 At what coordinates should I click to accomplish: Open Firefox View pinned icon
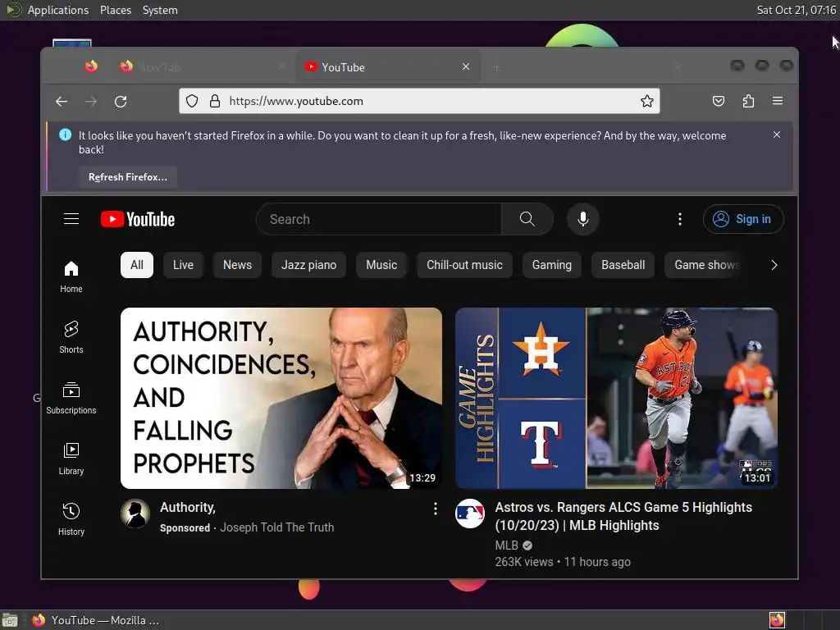click(x=91, y=66)
